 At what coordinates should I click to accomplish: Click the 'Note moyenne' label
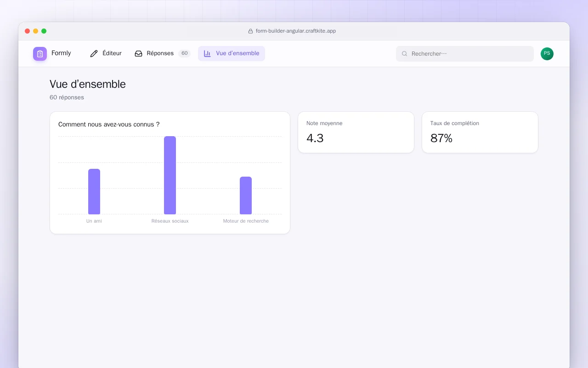[324, 123]
